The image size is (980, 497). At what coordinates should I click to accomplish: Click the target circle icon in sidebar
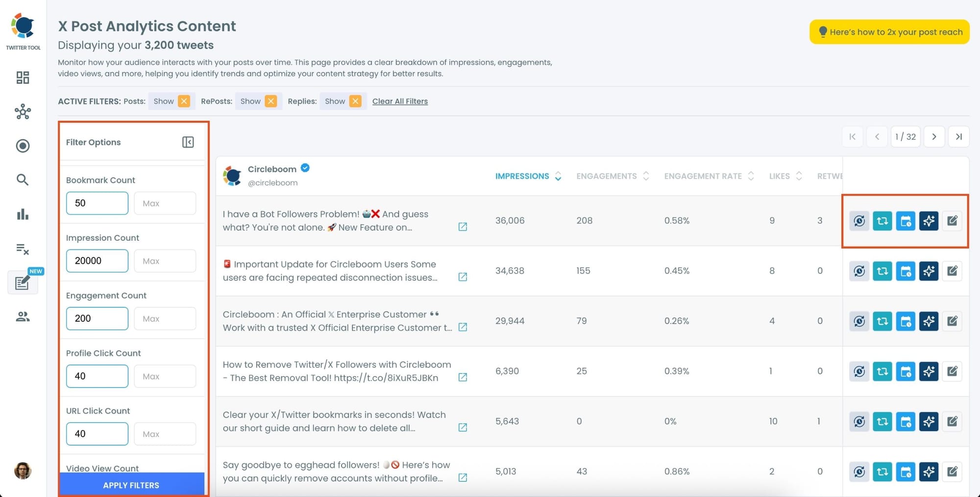[23, 146]
